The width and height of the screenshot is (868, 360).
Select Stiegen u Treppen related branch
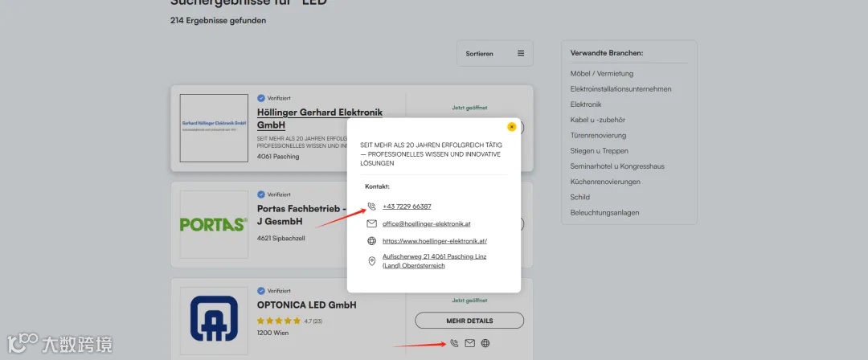[x=600, y=150]
